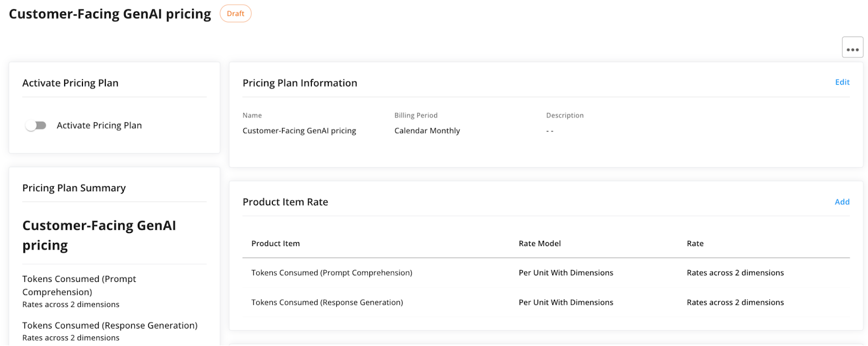Open Tokens Consumed (Response Generation) table row
The height and width of the screenshot is (346, 868).
tap(546, 303)
